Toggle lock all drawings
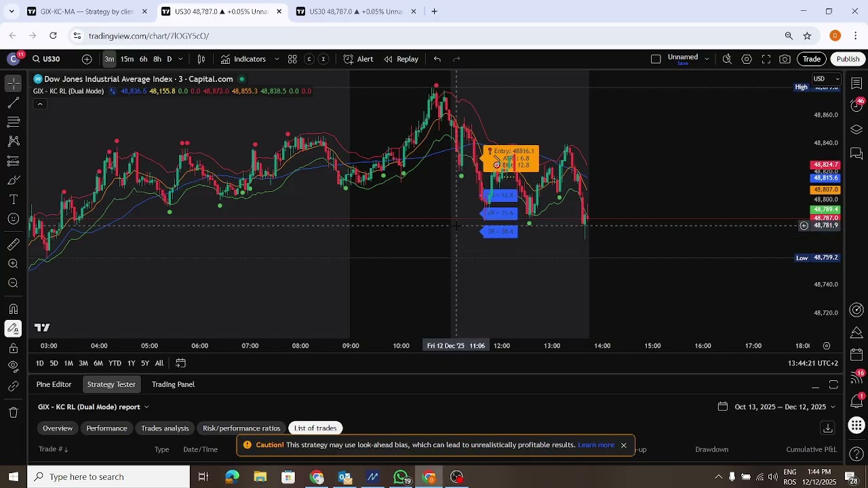The height and width of the screenshot is (488, 868). tap(13, 348)
